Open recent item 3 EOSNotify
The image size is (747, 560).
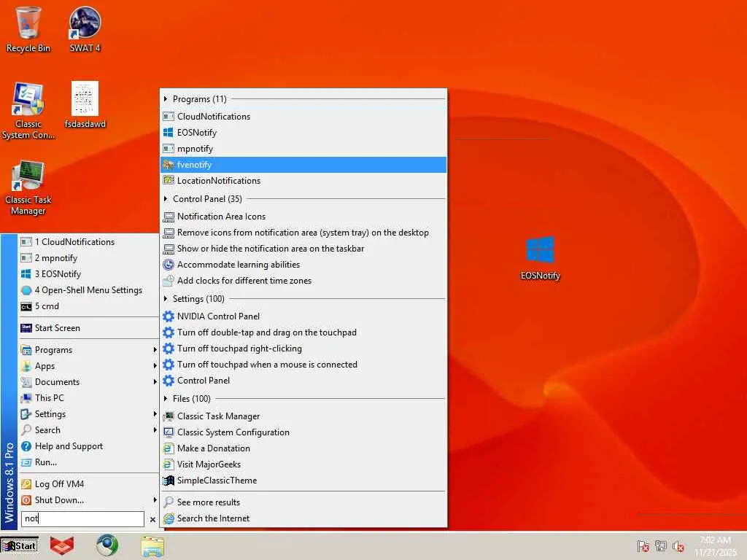[x=88, y=274]
